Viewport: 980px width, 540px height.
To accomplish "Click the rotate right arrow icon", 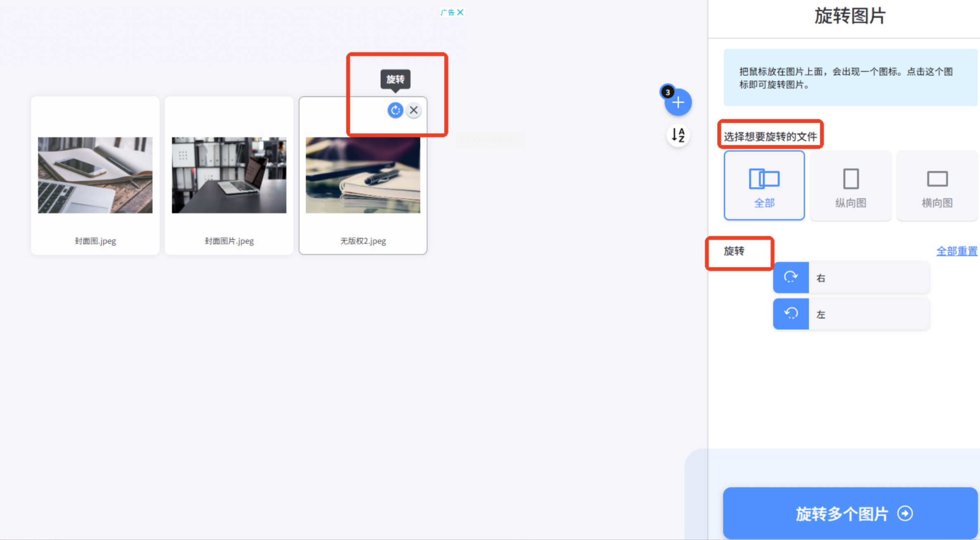I will (790, 277).
